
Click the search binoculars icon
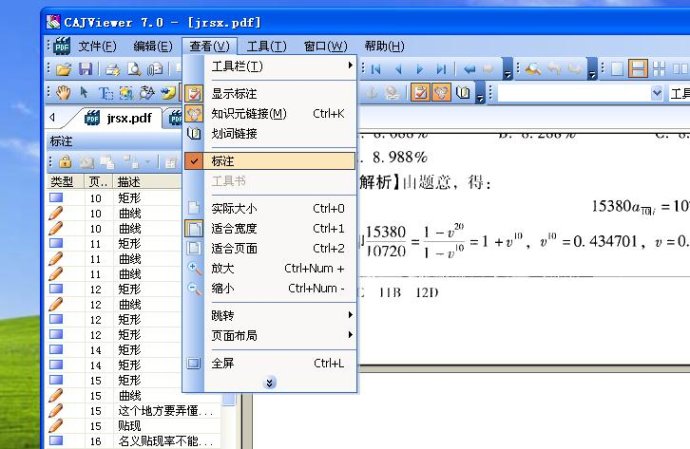533,69
